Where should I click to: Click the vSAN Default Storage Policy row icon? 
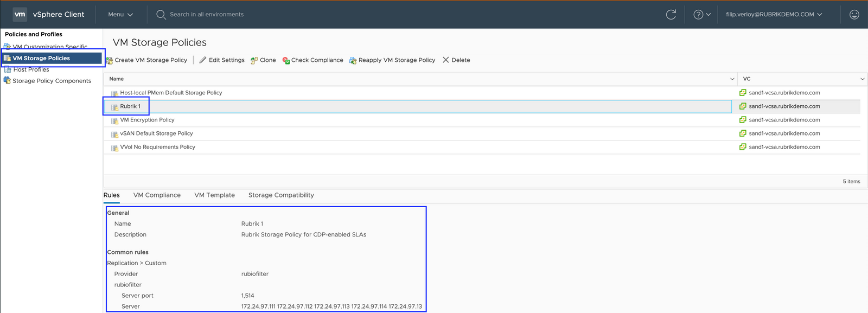click(114, 134)
